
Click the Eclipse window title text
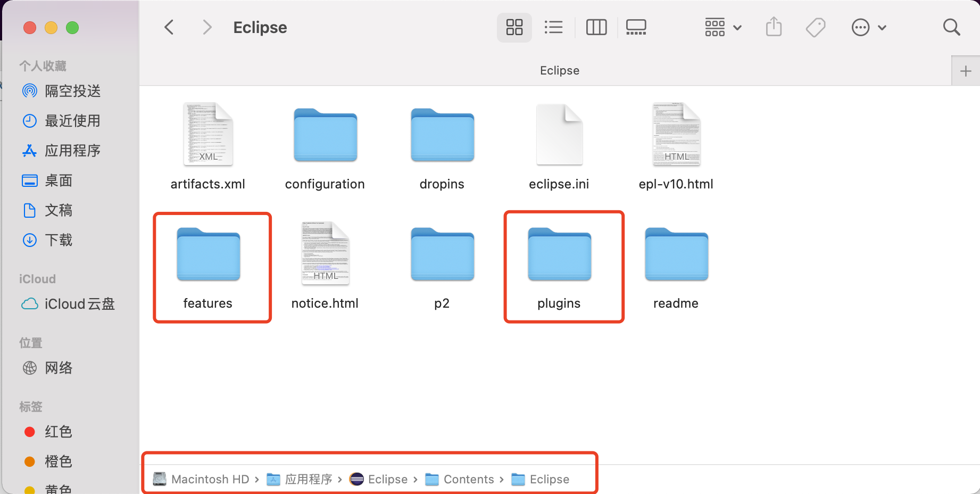(x=260, y=27)
